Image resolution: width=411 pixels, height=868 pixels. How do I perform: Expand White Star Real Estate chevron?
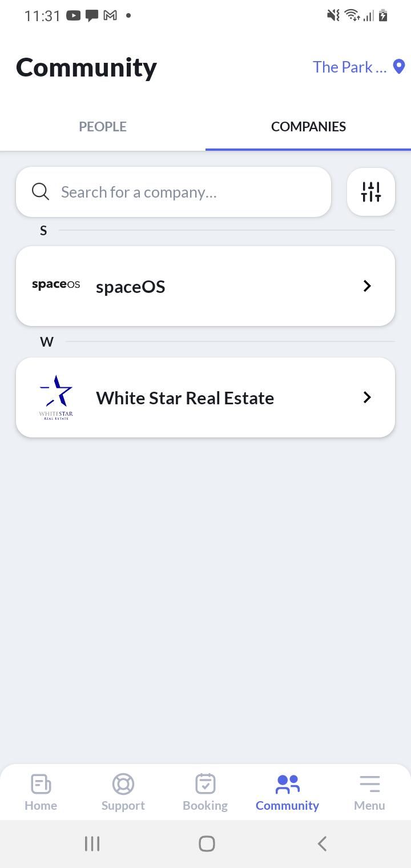367,397
